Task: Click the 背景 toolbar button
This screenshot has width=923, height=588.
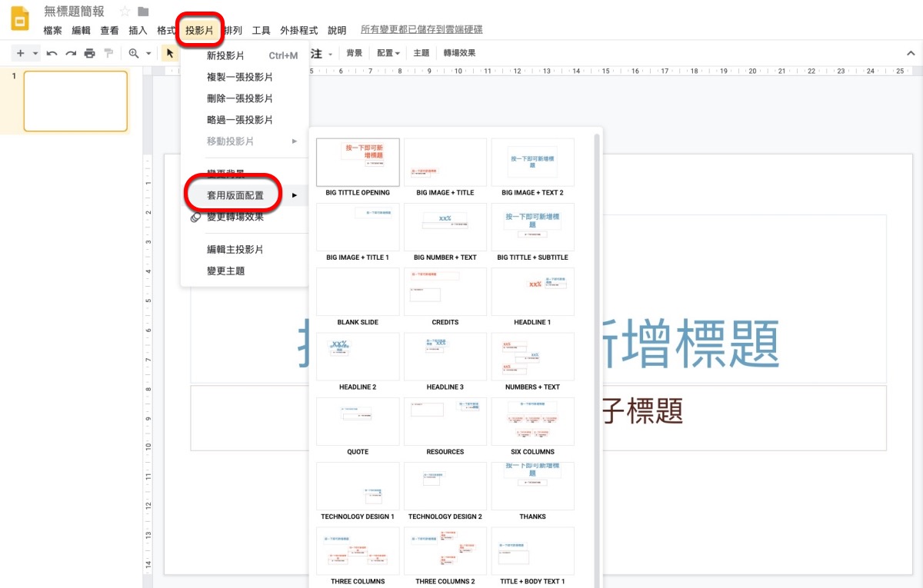Action: point(354,53)
